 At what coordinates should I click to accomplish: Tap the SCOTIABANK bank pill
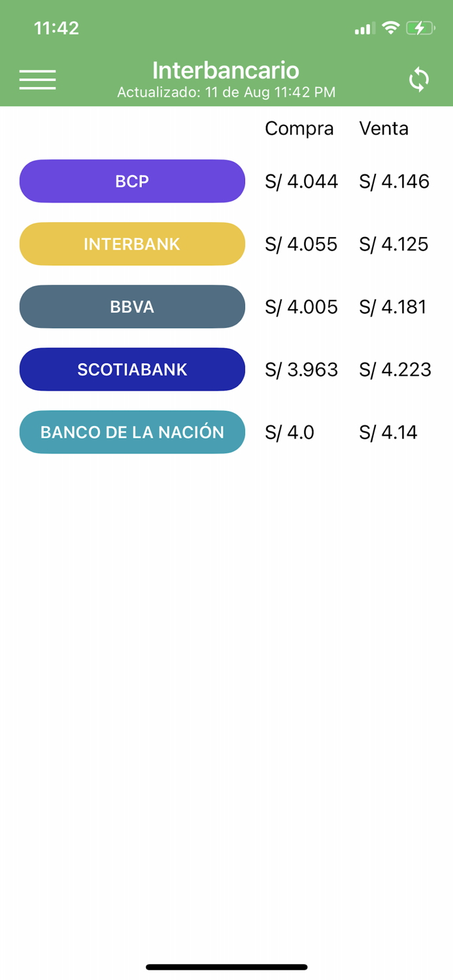(x=132, y=369)
